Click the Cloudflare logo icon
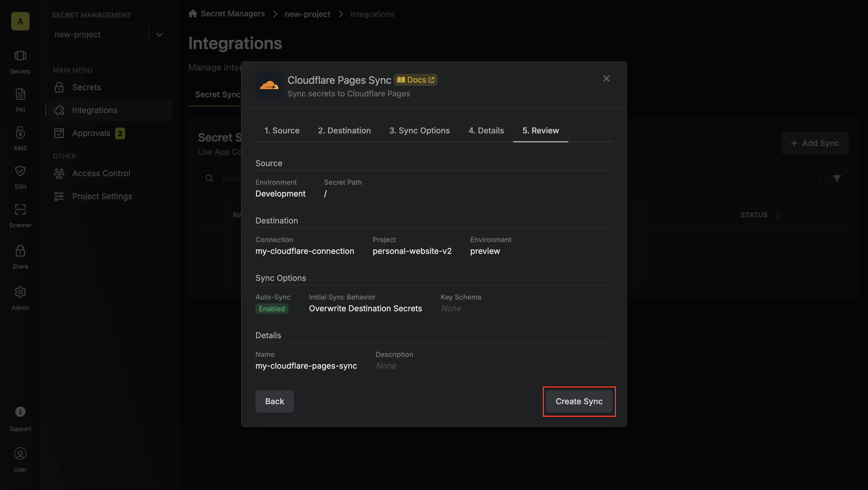 pyautogui.click(x=269, y=85)
